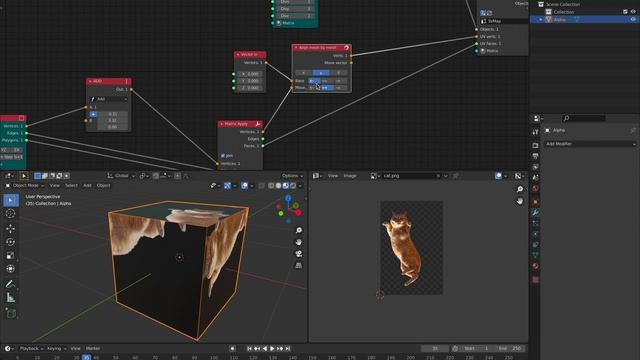Open the Particles properties tab
This screenshot has width=640, height=360.
pyautogui.click(x=536, y=223)
